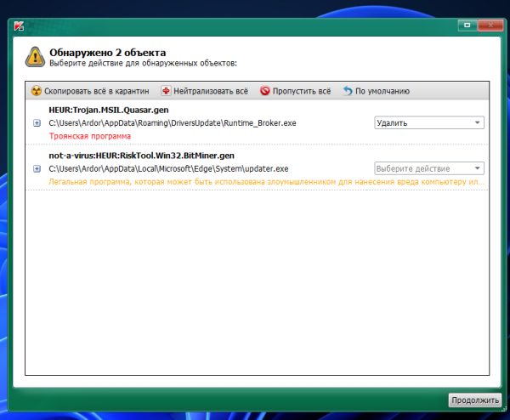The width and height of the screenshot is (510, 420).
Task: Click the orange 'Легальная программа' description
Action: [266, 182]
